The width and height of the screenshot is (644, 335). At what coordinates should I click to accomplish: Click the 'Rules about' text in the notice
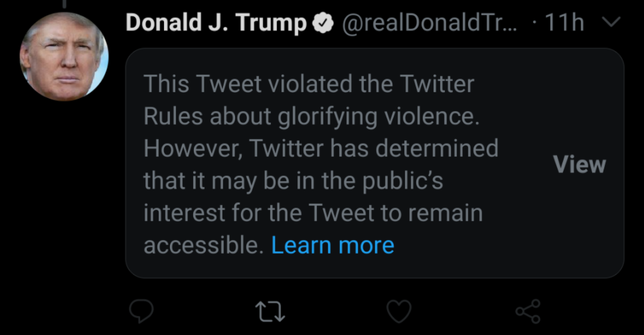(207, 116)
